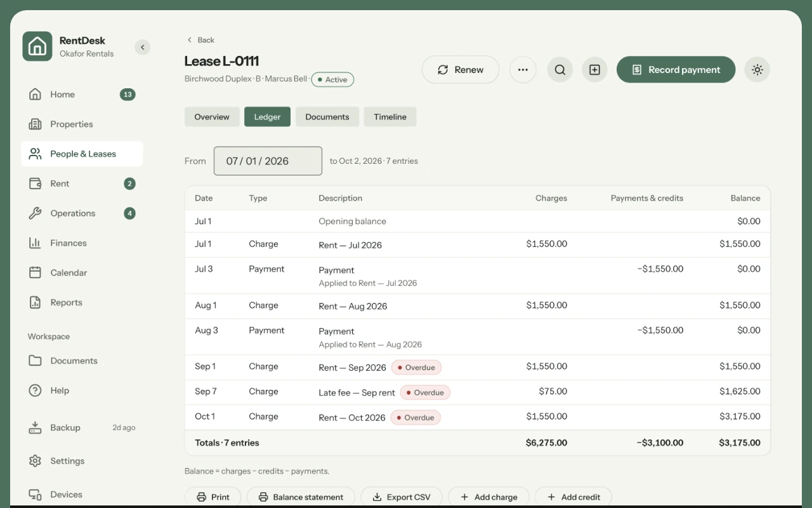Click the search magnifier icon
This screenshot has height=508, width=812.
[x=560, y=70]
